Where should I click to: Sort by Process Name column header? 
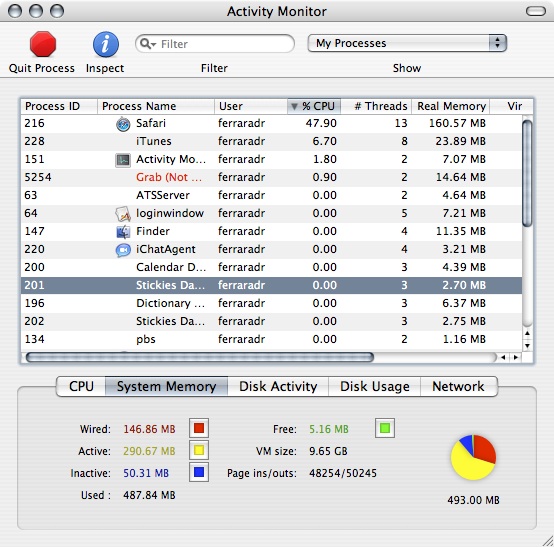156,106
